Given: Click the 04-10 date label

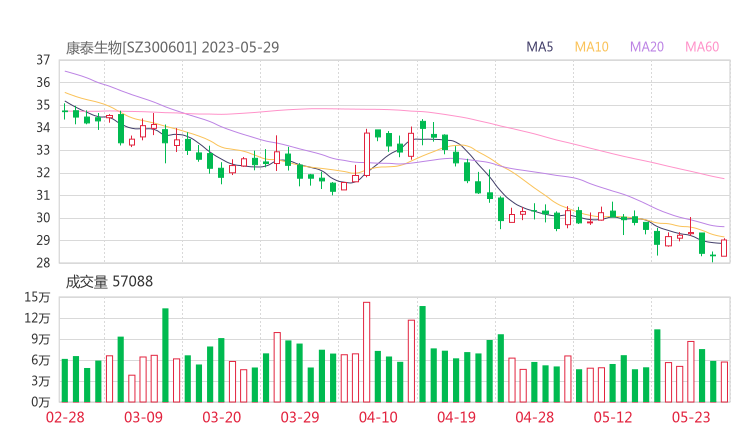Looking at the screenshot, I should (378, 417).
